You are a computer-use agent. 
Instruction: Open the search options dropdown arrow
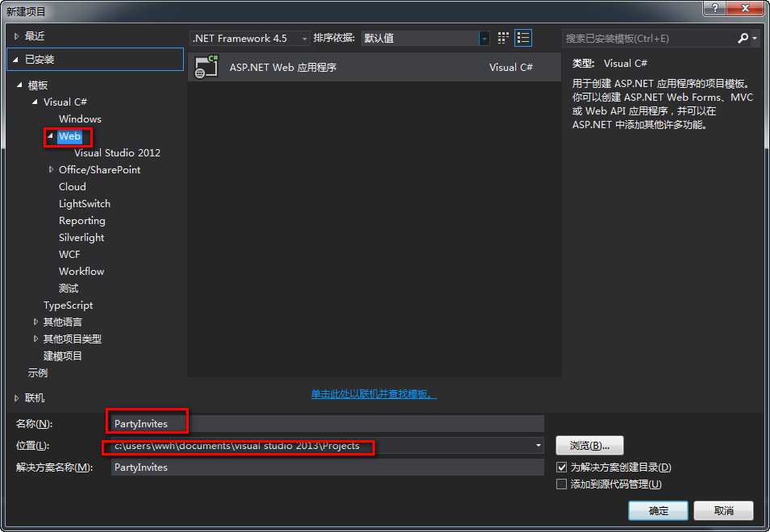[755, 38]
